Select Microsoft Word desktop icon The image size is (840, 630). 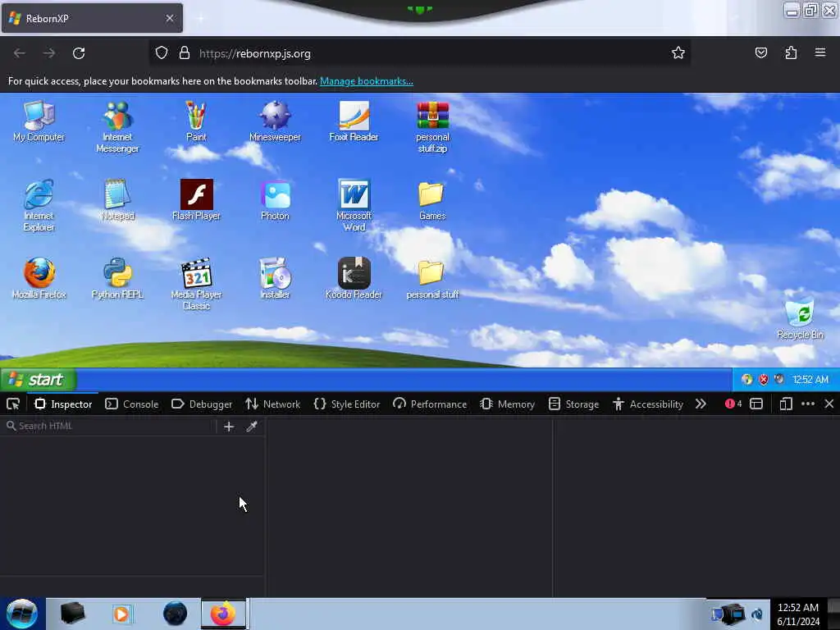(354, 206)
